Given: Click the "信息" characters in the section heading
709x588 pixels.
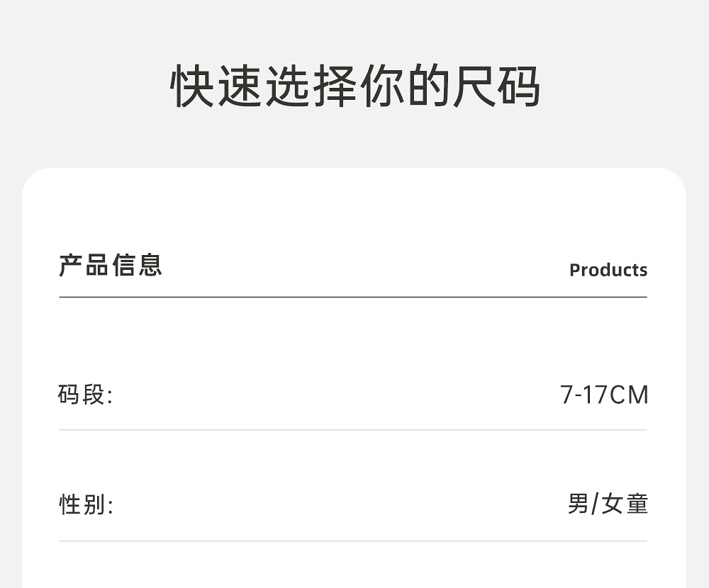Looking at the screenshot, I should [x=137, y=265].
